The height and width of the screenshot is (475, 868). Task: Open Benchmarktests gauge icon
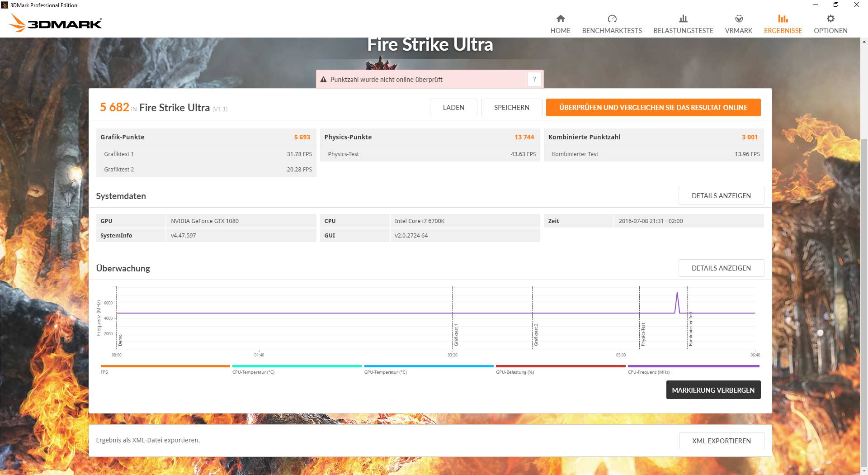(x=612, y=19)
